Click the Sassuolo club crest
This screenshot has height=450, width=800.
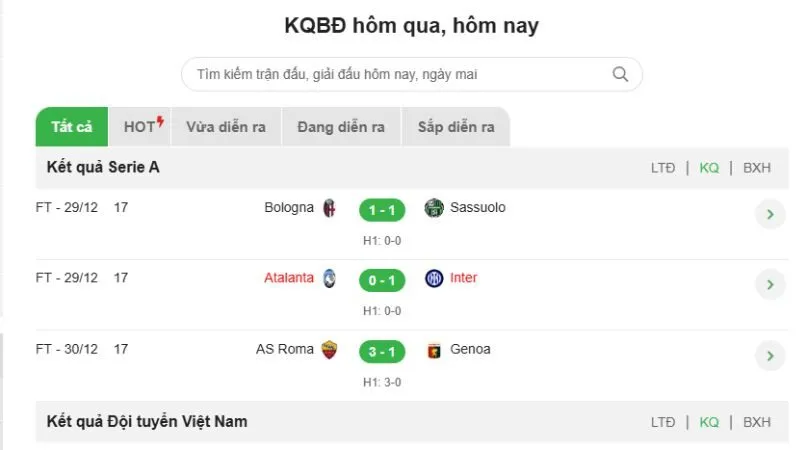[433, 208]
